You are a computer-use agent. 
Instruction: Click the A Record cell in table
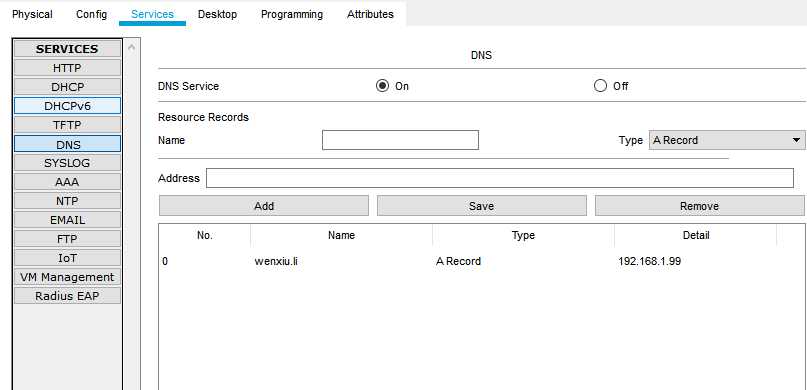pos(459,261)
